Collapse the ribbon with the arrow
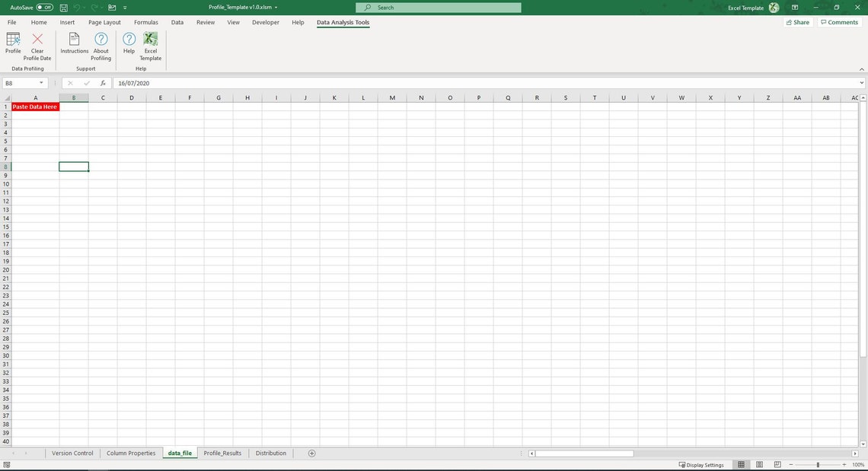The width and height of the screenshot is (868, 471). [x=861, y=69]
